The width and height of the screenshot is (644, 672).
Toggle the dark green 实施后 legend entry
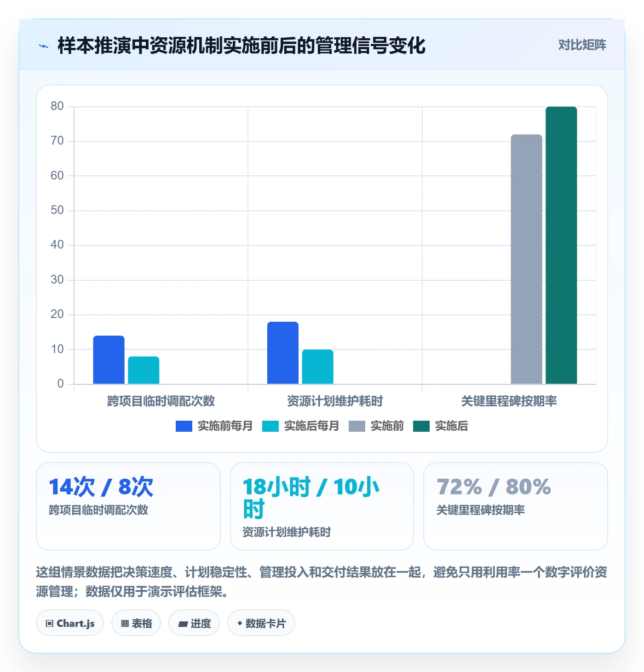[x=441, y=426]
